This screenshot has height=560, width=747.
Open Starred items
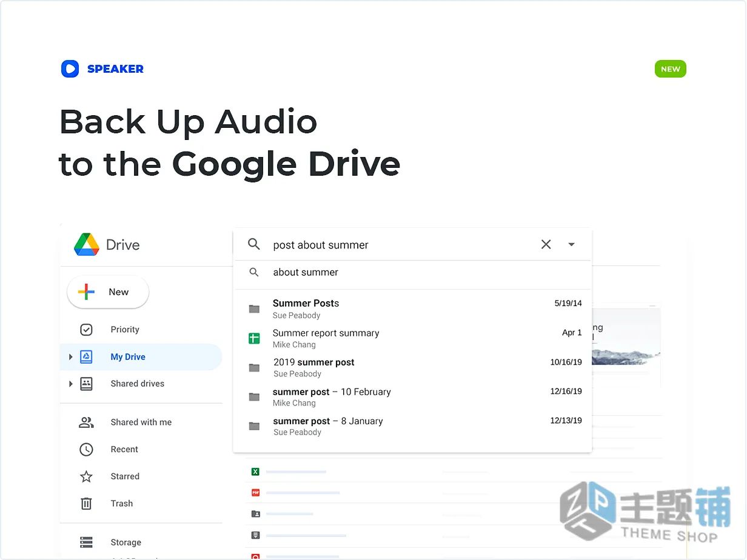[x=125, y=476]
